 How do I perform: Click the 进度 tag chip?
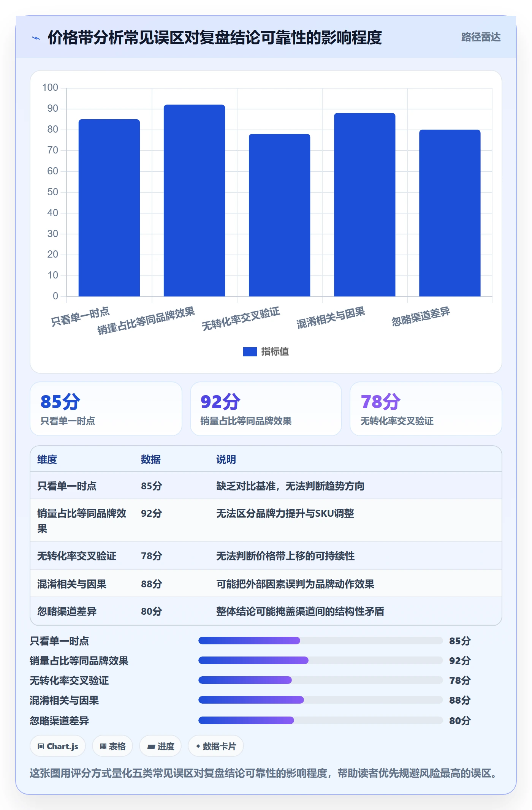point(160,746)
